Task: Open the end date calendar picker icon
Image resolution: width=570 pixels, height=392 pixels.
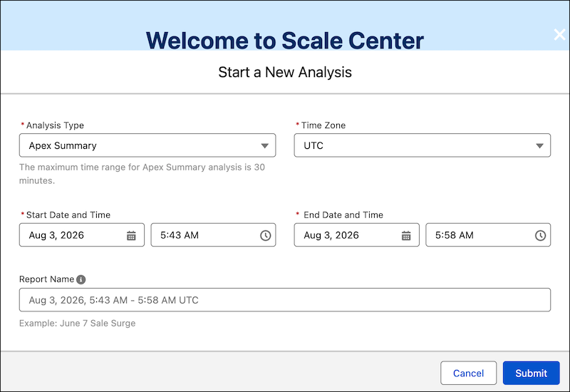Action: coord(406,236)
